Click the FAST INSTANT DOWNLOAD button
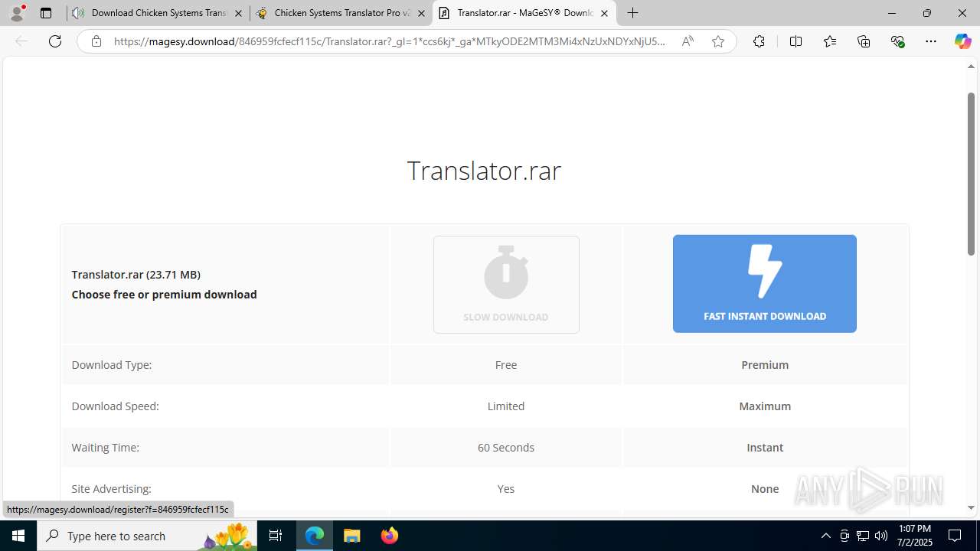Image resolution: width=980 pixels, height=551 pixels. [765, 284]
